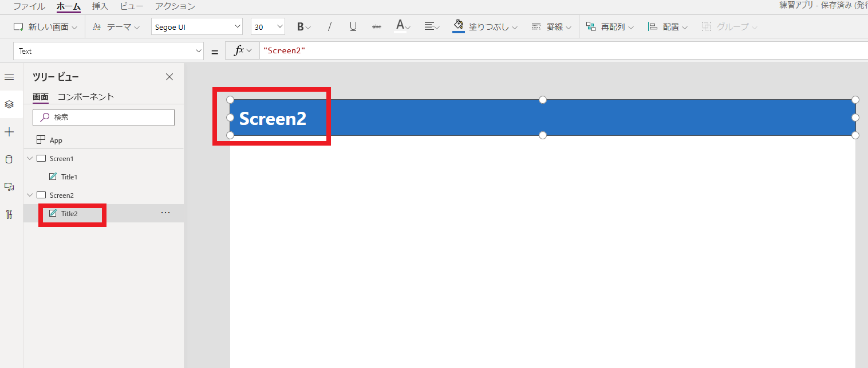Click the 配置 align icon
The image size is (868, 368).
click(653, 27)
